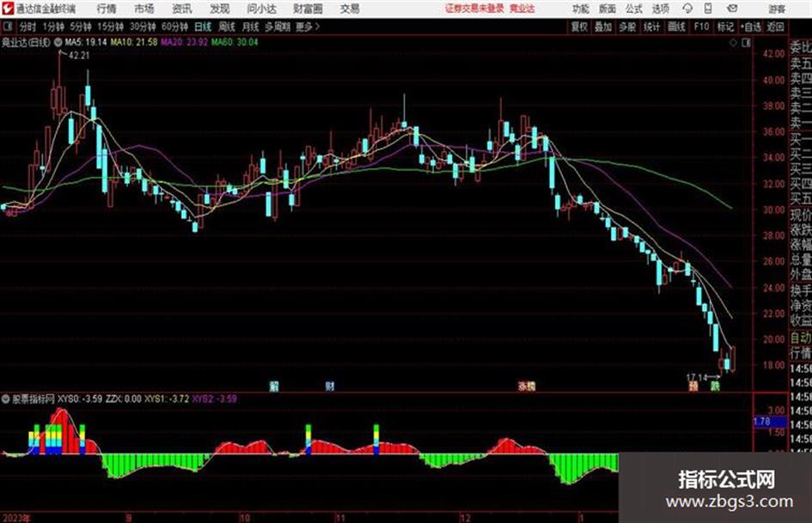Click the 通达信 red logo icon
Image resolution: width=812 pixels, height=523 pixels.
(7, 9)
